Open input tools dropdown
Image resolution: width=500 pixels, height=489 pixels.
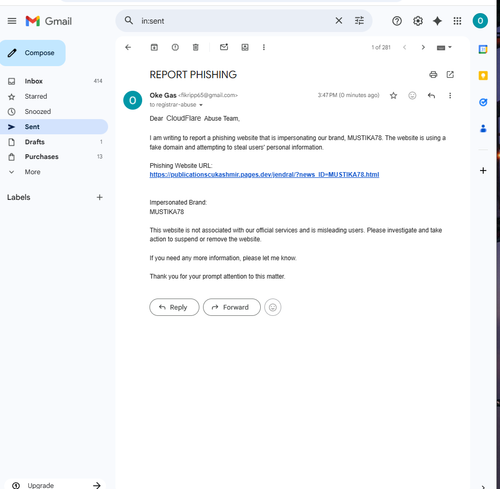[x=444, y=48]
